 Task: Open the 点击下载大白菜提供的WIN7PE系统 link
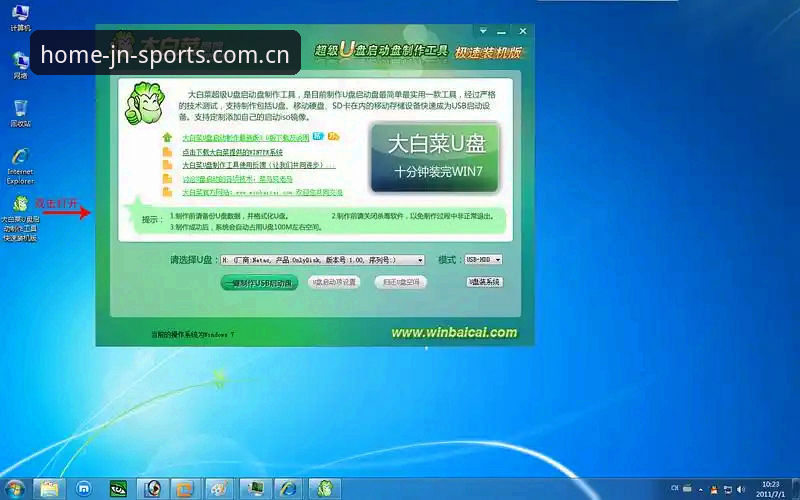(x=232, y=152)
